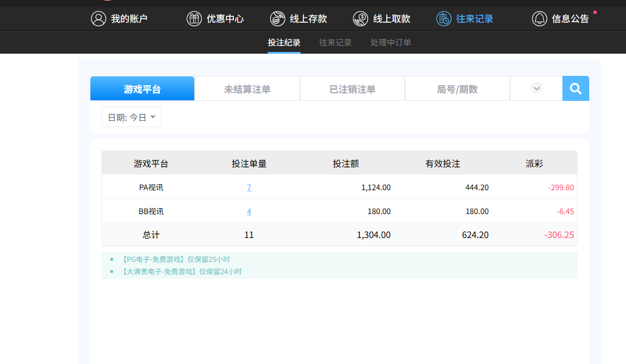Click the 线上存款 menu label
Viewport: 626px width, 364px height.
309,19
